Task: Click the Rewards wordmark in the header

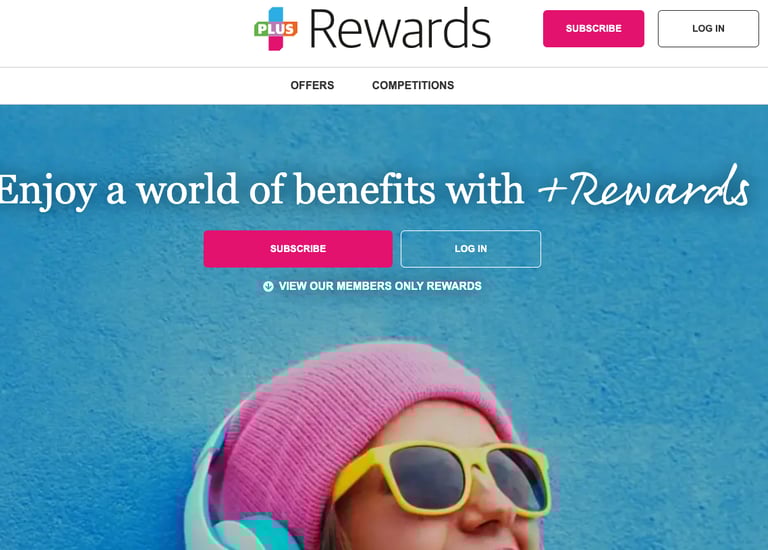Action: point(400,29)
